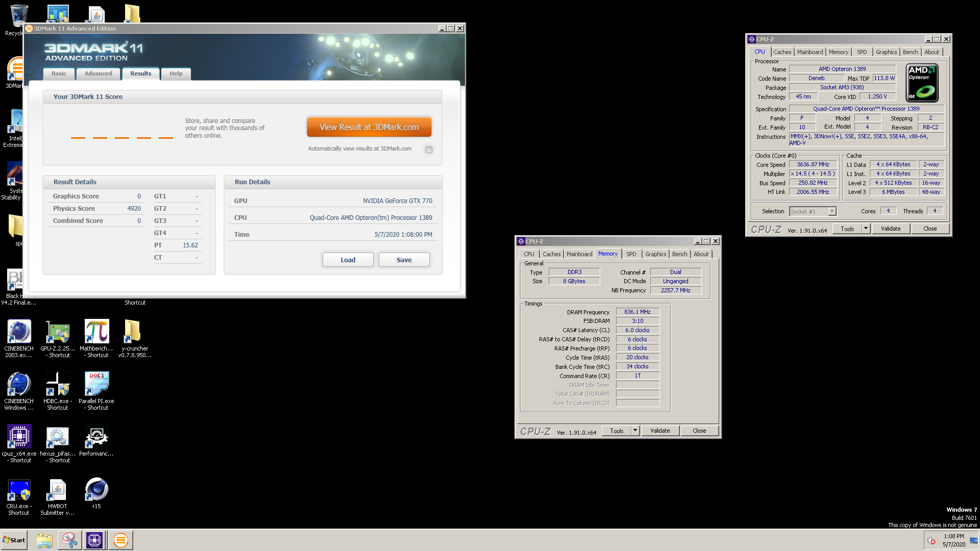The image size is (980, 551).
Task: Open Bench tab in CPU-Z CPU window
Action: pyautogui.click(x=910, y=52)
